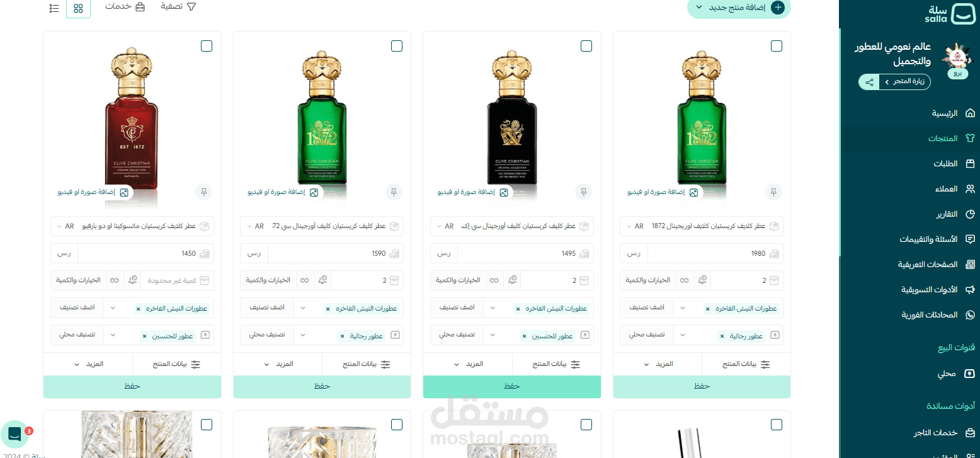Click the plus icon on إضافة منتج جديد

[x=778, y=8]
